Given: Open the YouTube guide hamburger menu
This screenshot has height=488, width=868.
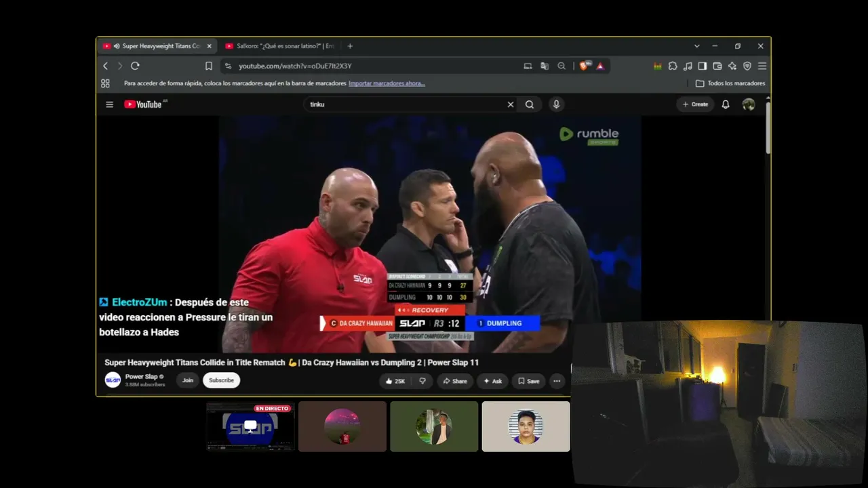Looking at the screenshot, I should point(109,104).
